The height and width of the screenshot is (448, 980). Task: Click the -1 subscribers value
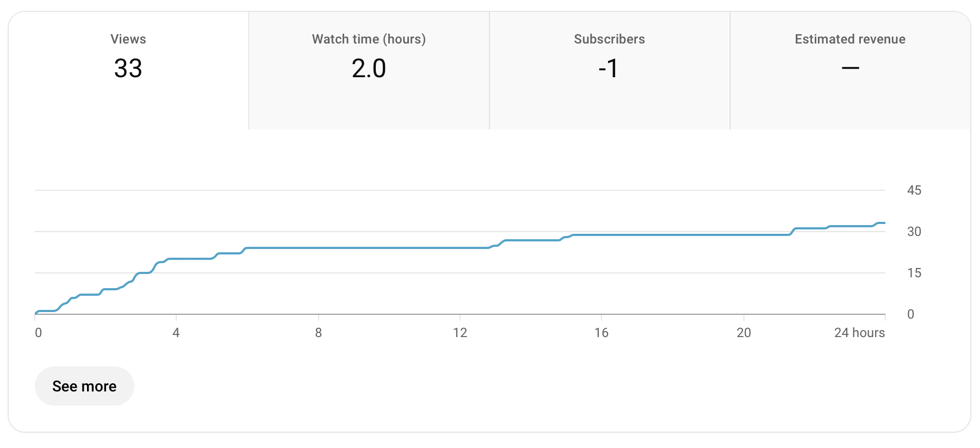pos(609,69)
